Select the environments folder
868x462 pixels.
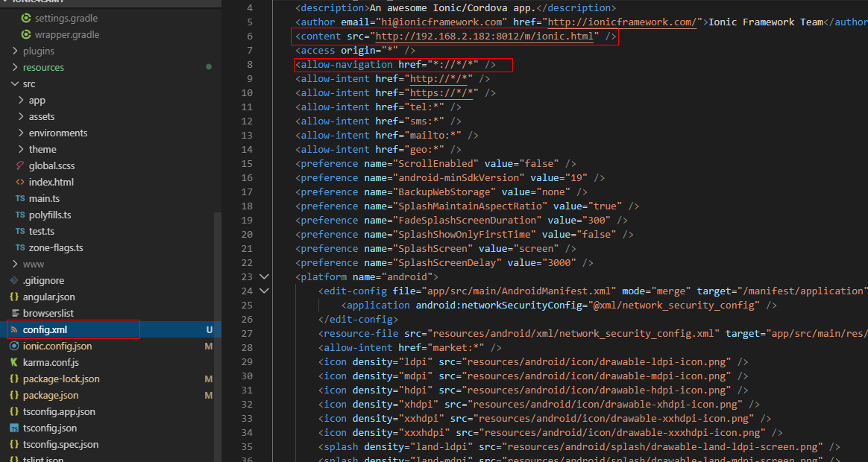(58, 133)
